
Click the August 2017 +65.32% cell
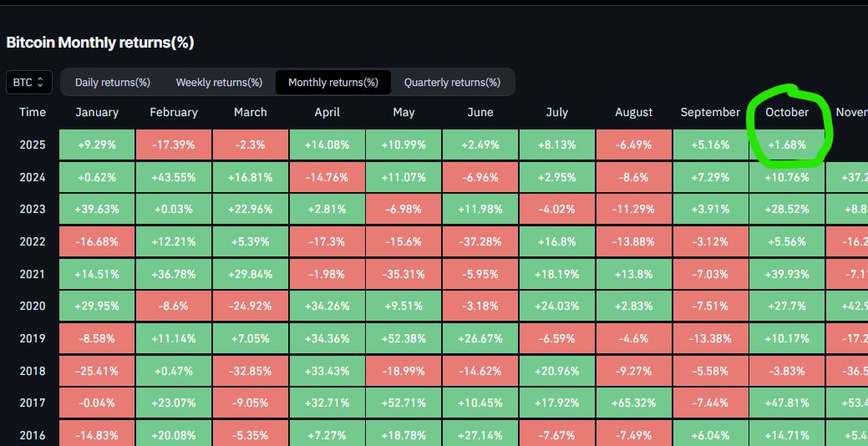(633, 403)
